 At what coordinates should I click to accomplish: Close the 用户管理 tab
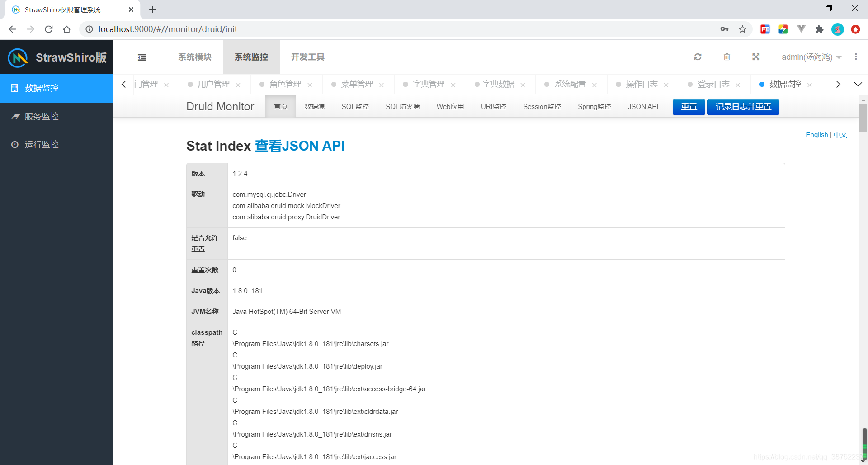[238, 85]
